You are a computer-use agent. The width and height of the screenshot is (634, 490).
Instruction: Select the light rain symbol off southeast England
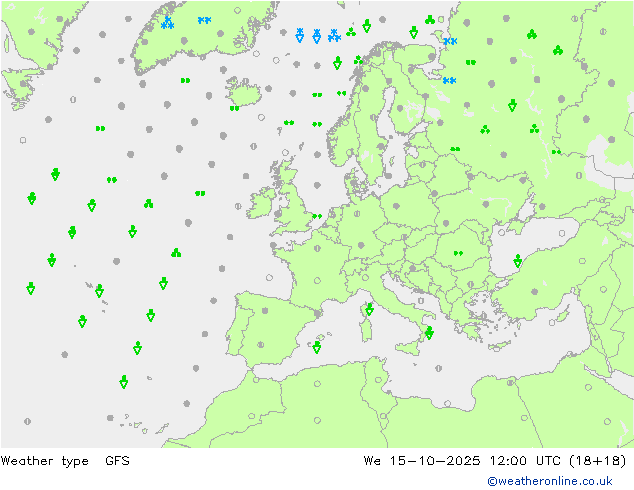(317, 216)
